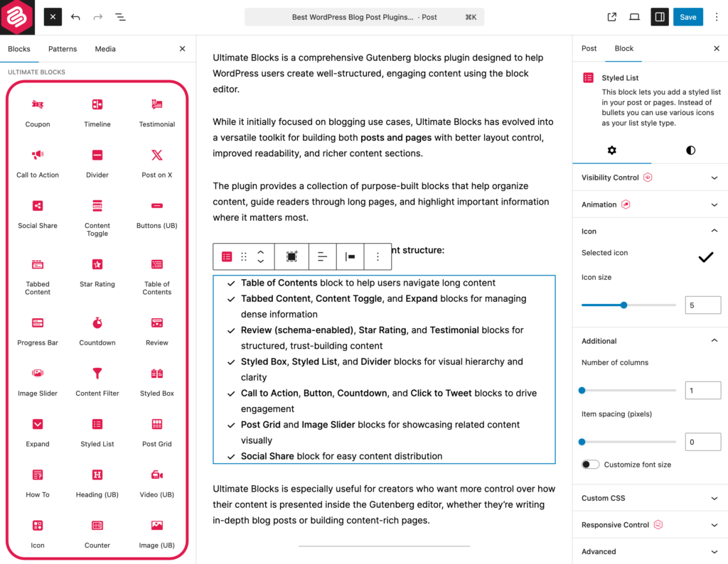
Task: Add the Star Rating block
Action: 97,271
